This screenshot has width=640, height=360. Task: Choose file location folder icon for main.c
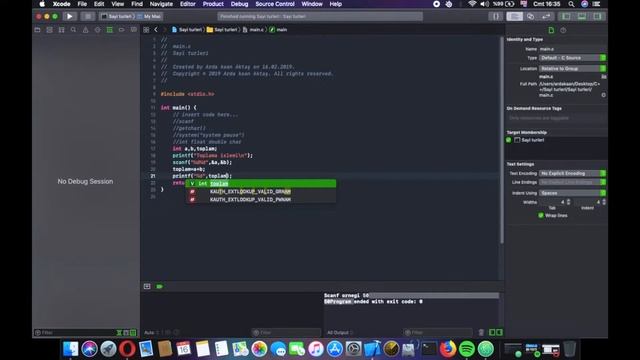tap(604, 77)
